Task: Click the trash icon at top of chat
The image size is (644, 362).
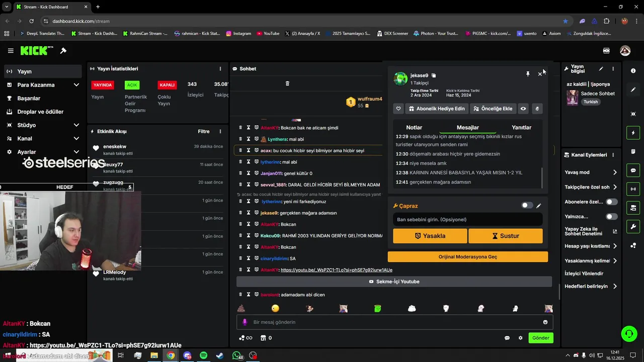Action: tap(287, 83)
